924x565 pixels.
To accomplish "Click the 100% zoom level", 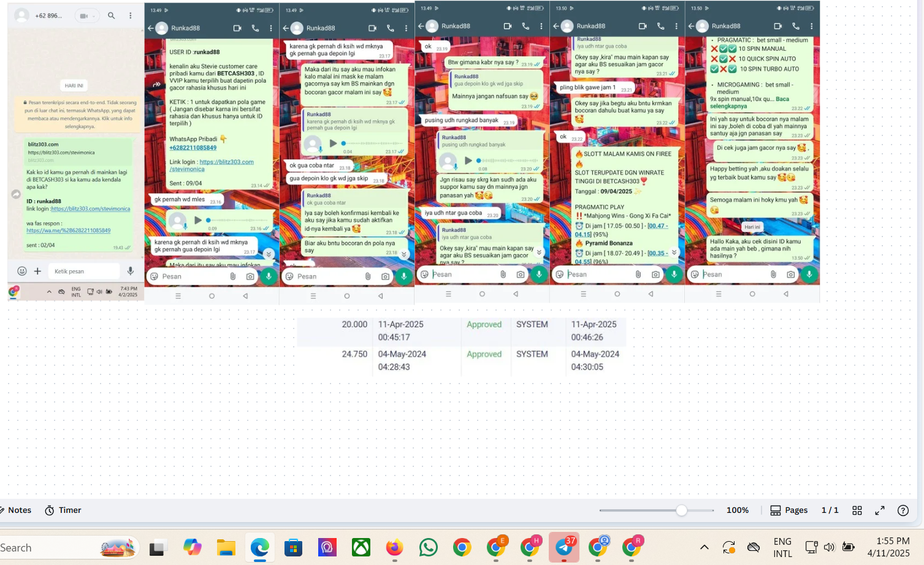I will tap(738, 510).
